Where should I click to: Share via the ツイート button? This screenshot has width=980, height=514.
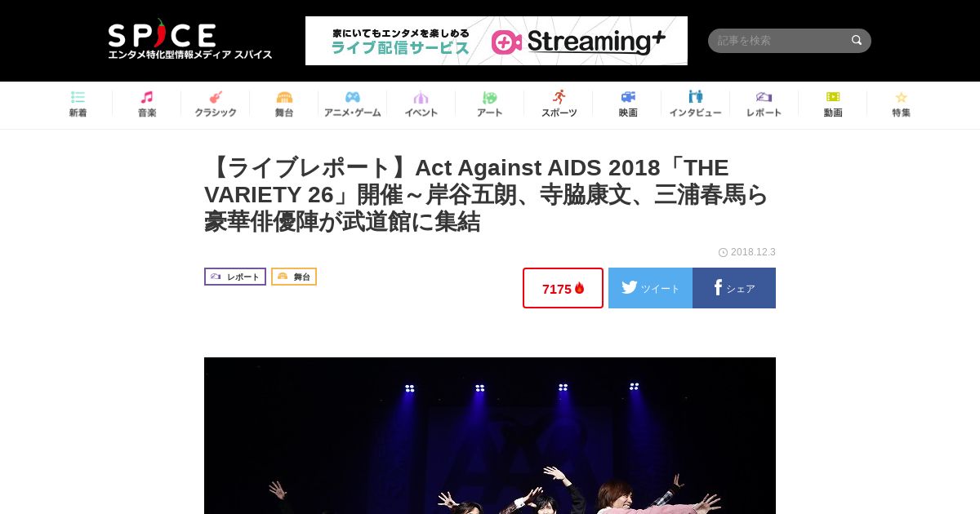click(x=650, y=288)
